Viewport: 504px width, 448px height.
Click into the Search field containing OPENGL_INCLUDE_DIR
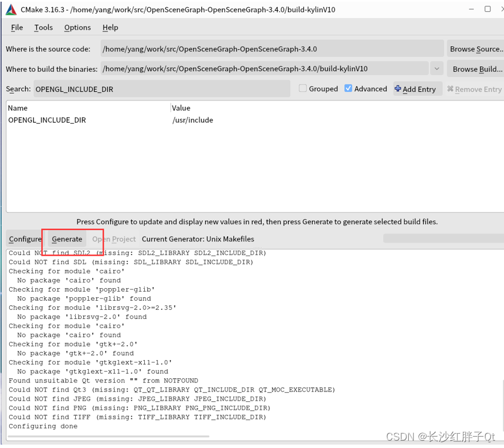[x=162, y=89]
